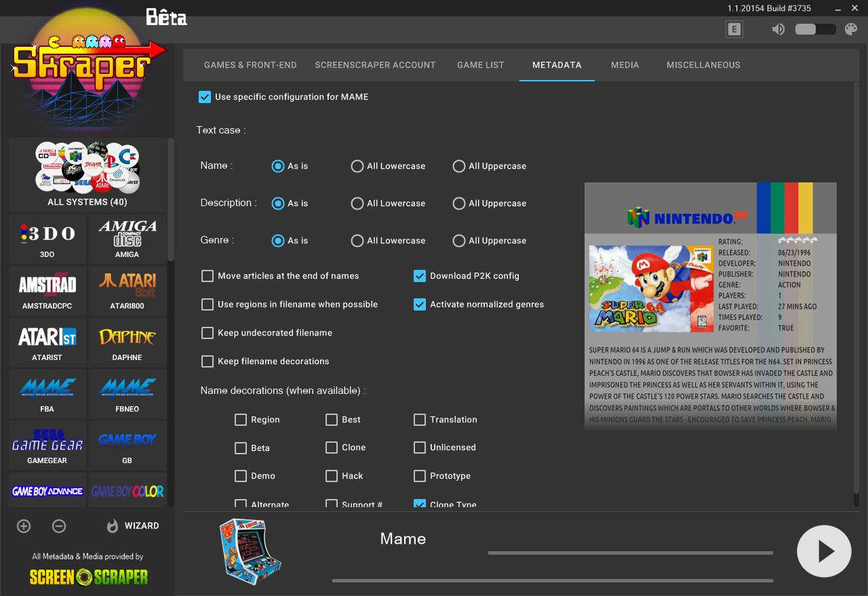Click the E icon in the top bar
The image size is (868, 596).
(734, 29)
